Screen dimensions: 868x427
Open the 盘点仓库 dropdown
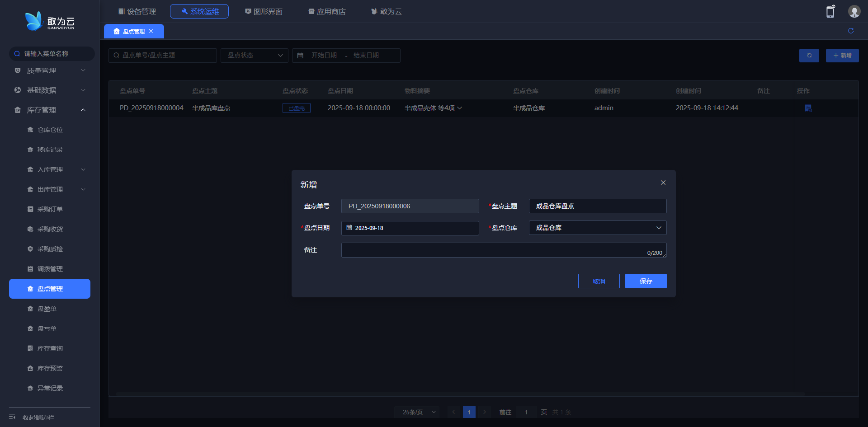[x=597, y=228]
